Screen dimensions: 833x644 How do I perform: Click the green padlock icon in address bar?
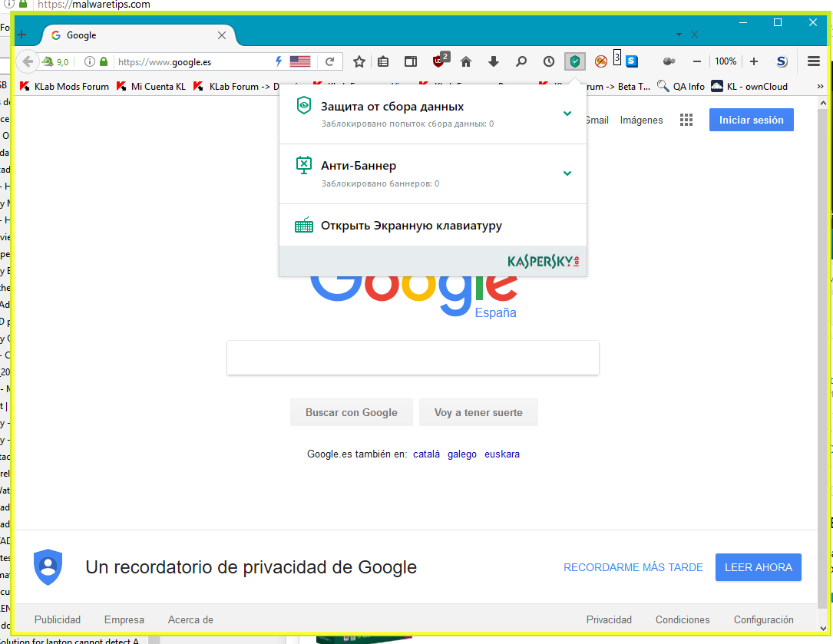(x=104, y=61)
